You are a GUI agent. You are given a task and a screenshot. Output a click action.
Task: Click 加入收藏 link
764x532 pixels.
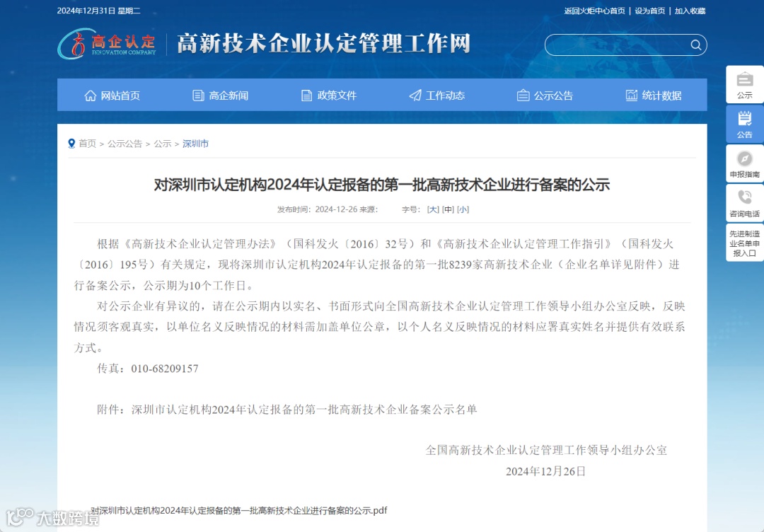point(690,11)
